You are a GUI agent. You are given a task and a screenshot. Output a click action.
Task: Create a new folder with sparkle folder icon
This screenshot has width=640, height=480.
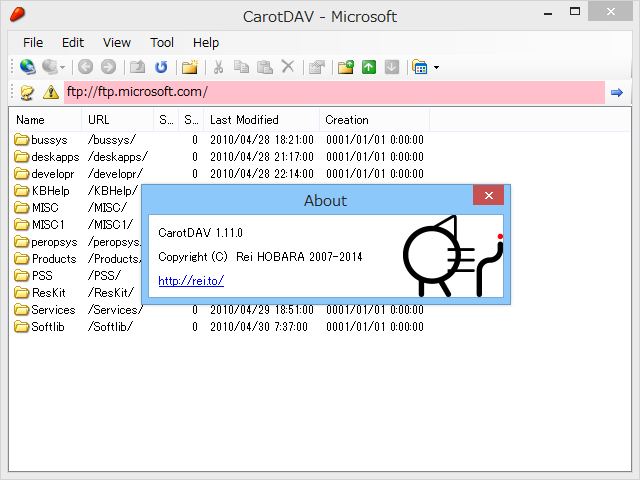click(190, 67)
